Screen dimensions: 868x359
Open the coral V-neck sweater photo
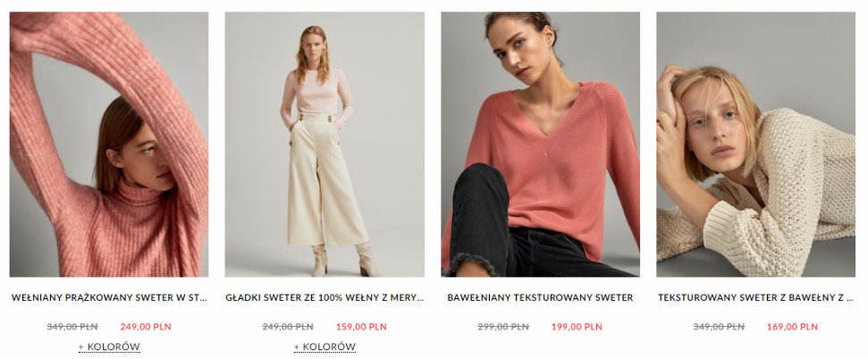540,145
